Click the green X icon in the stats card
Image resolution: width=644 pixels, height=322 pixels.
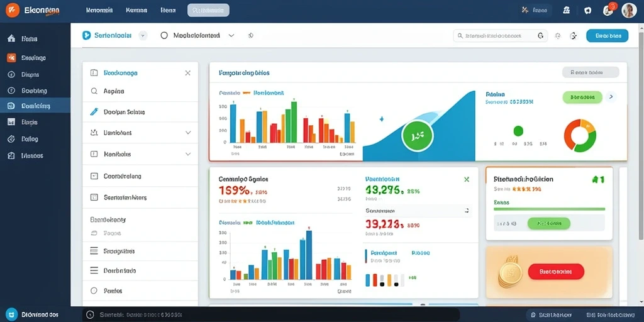[466, 179]
